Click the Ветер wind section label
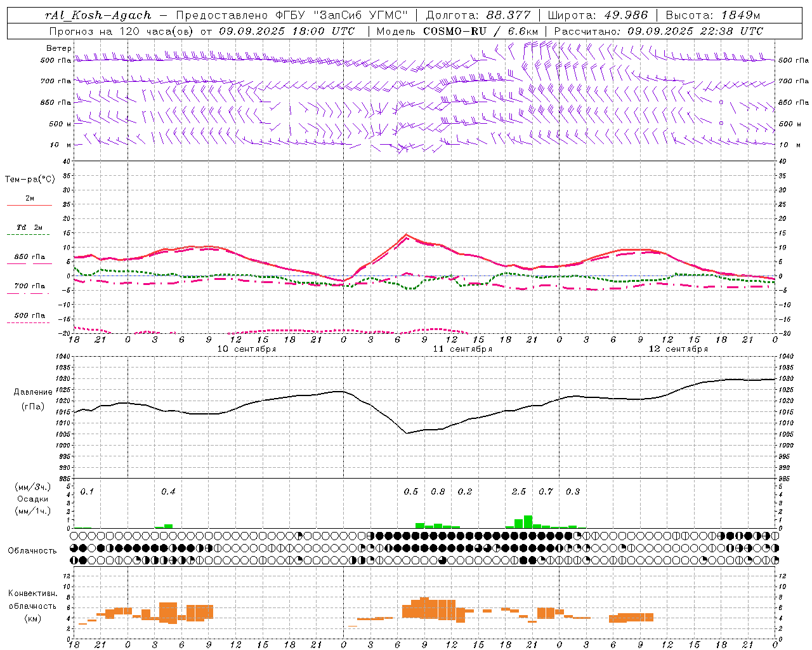Screen dimensions: 812x650 click(x=59, y=48)
